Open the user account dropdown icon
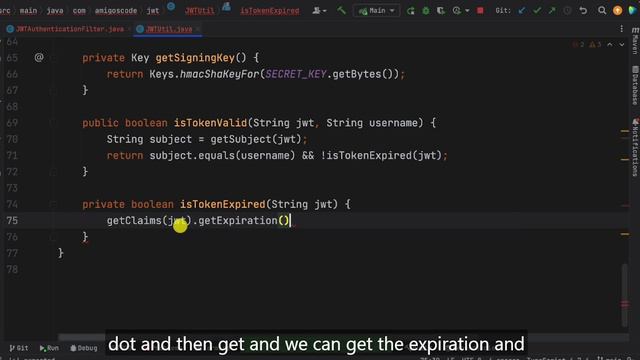The image size is (640, 360). 319,11
